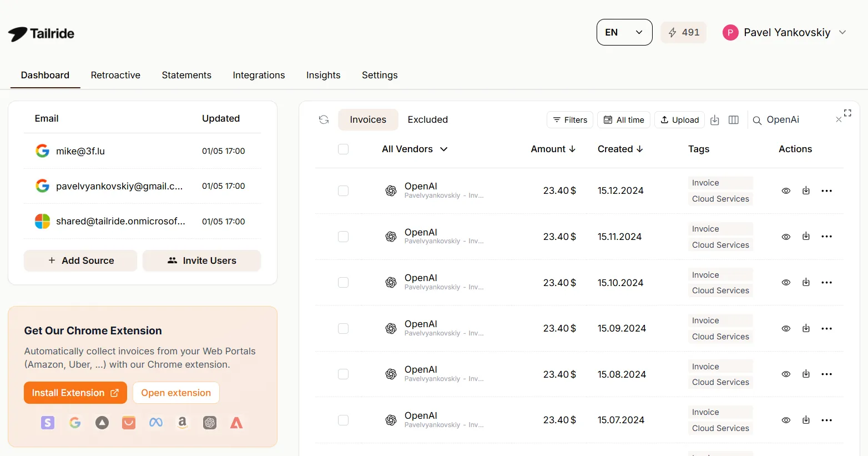View the 15.09.2024 invoice with eye icon
Image resolution: width=868 pixels, height=456 pixels.
[786, 328]
